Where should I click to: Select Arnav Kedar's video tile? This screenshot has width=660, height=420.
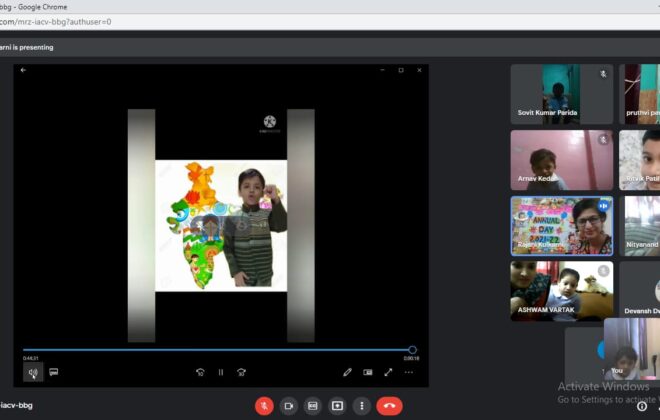[x=562, y=160]
